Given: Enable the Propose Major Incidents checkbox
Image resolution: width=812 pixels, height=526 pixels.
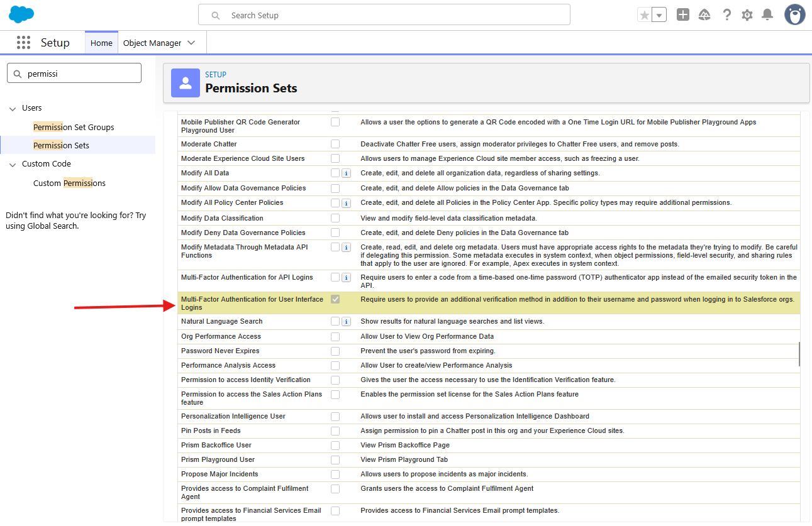Looking at the screenshot, I should (335, 474).
